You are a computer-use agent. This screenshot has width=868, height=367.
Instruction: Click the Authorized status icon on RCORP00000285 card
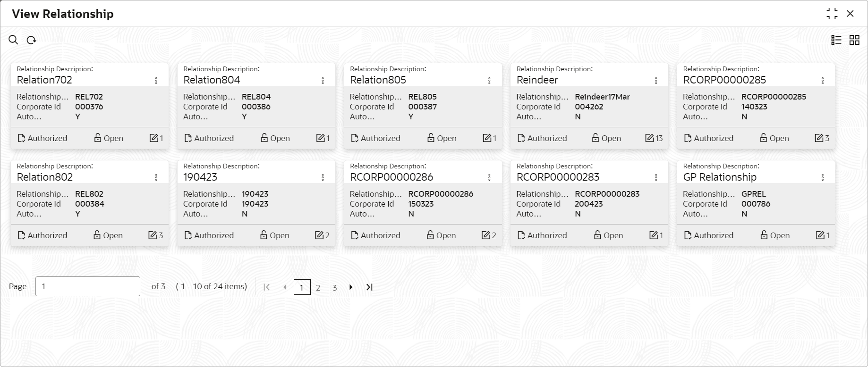pyautogui.click(x=688, y=138)
